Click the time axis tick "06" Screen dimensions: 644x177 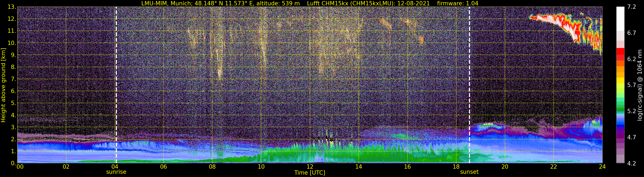point(164,167)
